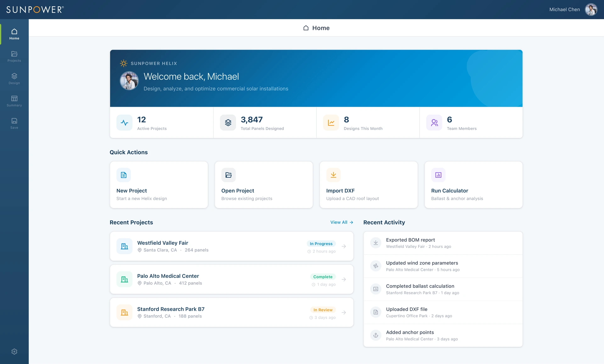Click the sun icon beside SunPower Helix
This screenshot has width=604, height=364.
coord(124,64)
